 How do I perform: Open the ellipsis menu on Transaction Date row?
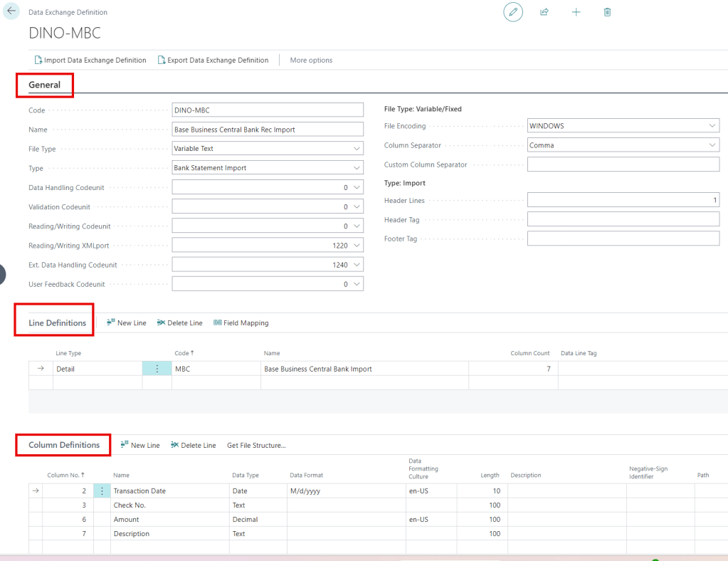click(101, 490)
